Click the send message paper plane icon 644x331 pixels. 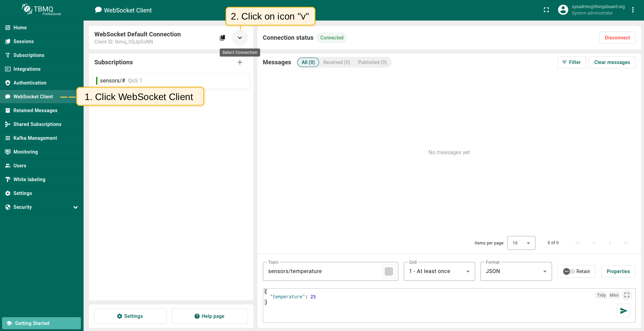623,310
